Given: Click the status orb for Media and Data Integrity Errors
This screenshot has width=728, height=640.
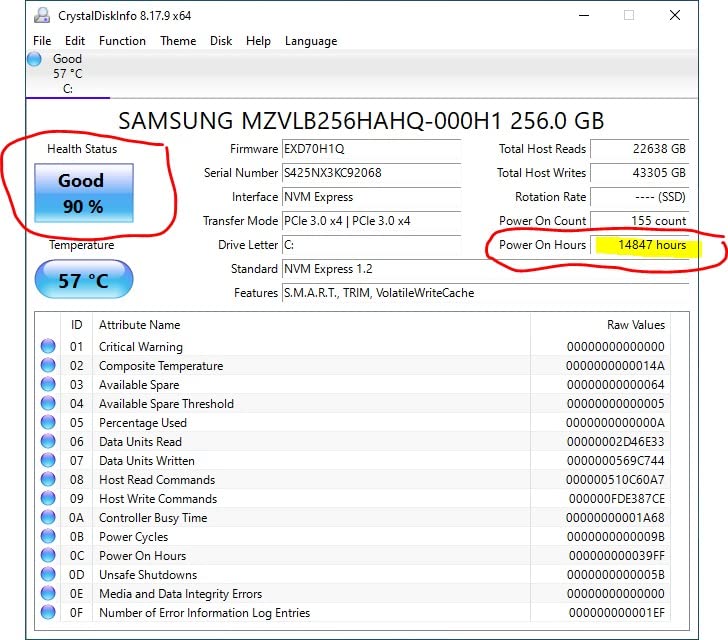Looking at the screenshot, I should pos(48,594).
